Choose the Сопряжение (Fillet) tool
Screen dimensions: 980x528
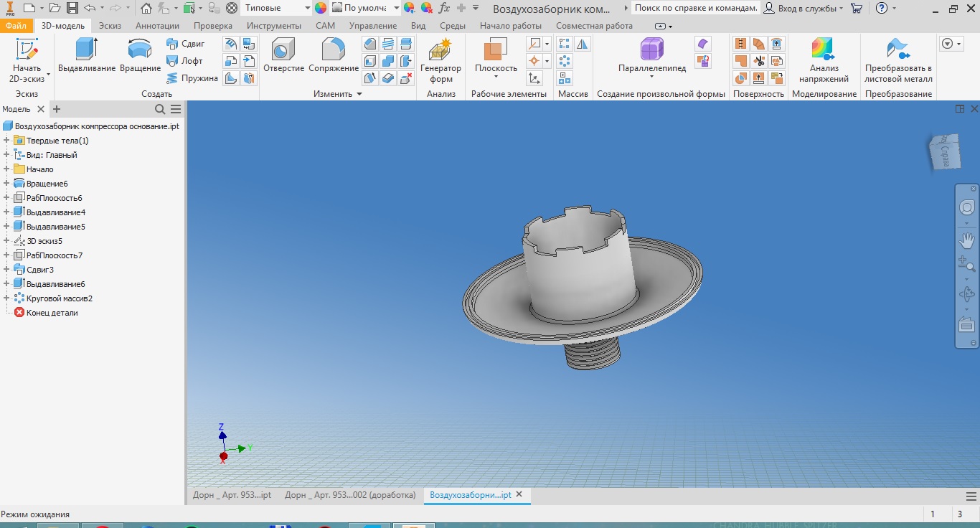click(x=333, y=55)
